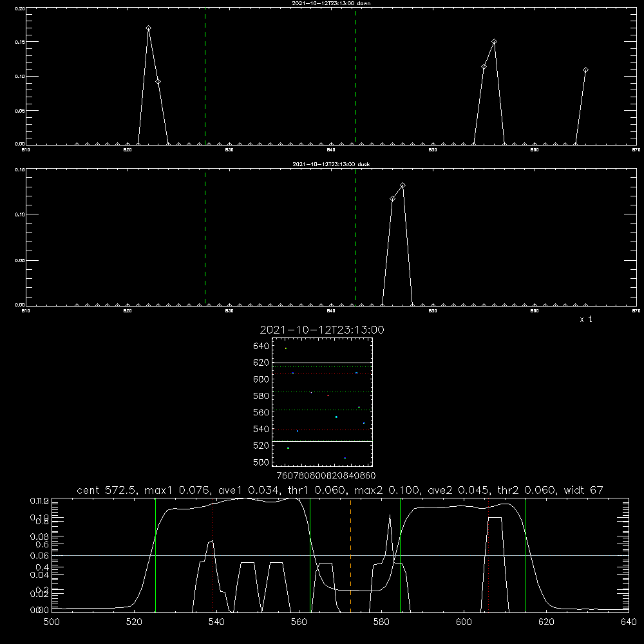
Task: Click the '580' y-axis label of scatter plot
Action: coord(261,396)
